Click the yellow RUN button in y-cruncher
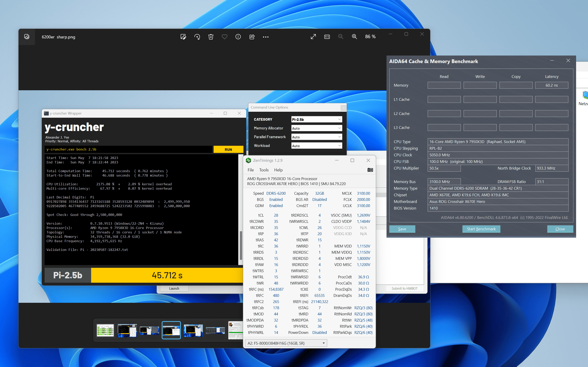 pos(228,149)
